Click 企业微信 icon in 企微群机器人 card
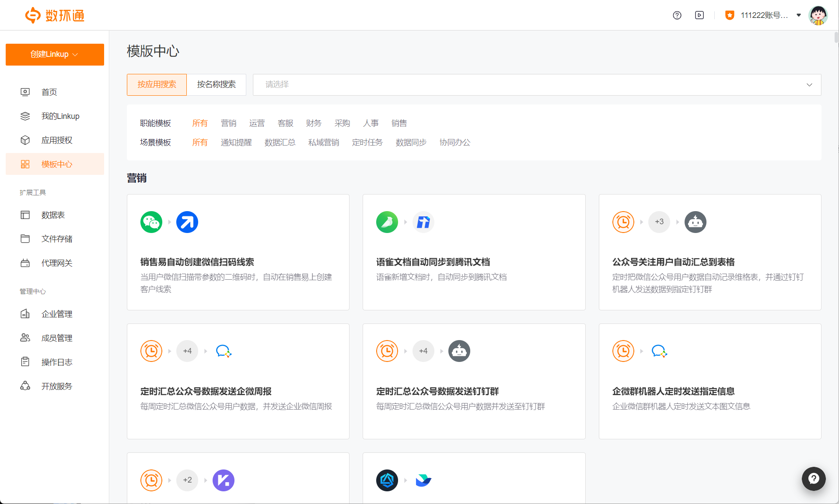839x504 pixels. 659,351
